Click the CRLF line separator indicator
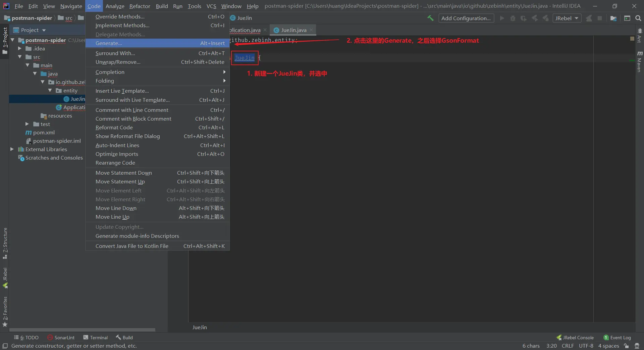 click(x=568, y=346)
